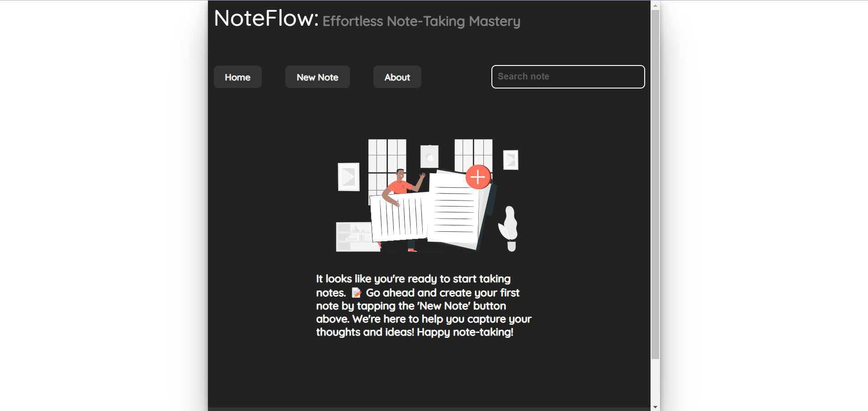This screenshot has width=868, height=411.
Task: Focus the Search note field
Action: 568,77
